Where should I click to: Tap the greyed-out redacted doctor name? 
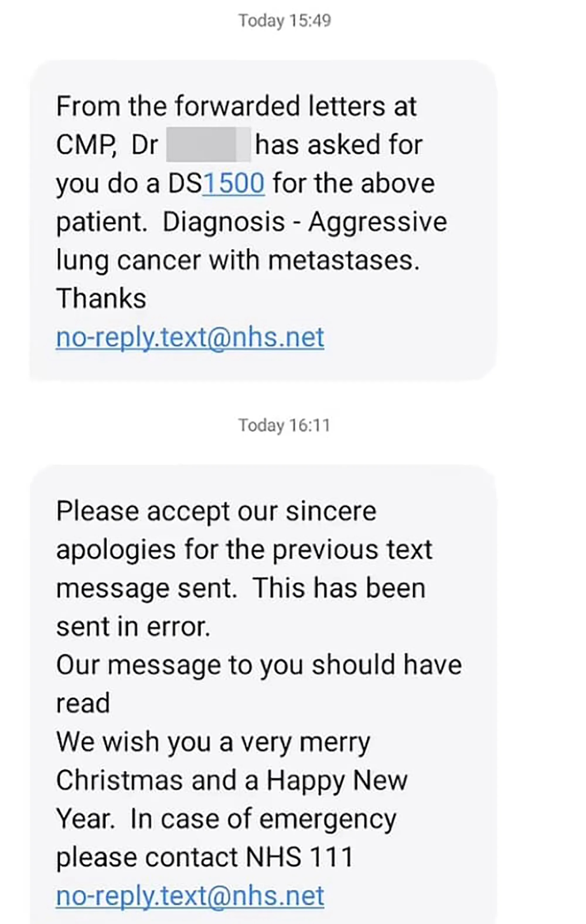click(x=208, y=145)
